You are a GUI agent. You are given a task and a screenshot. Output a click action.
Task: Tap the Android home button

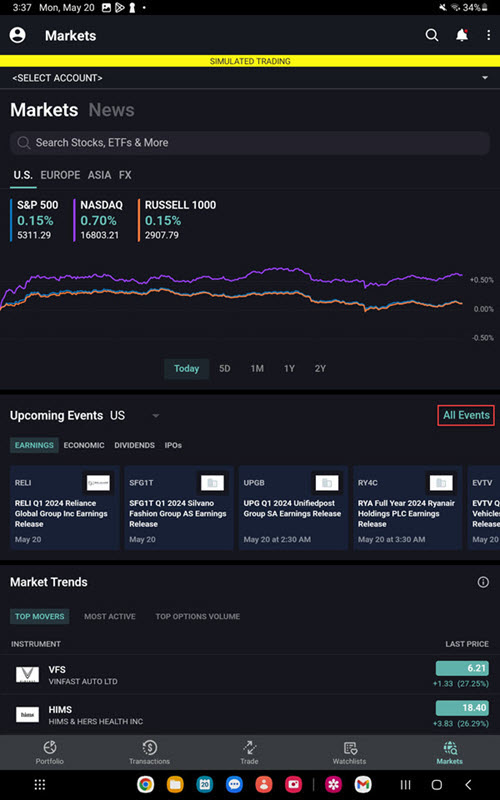point(437,784)
